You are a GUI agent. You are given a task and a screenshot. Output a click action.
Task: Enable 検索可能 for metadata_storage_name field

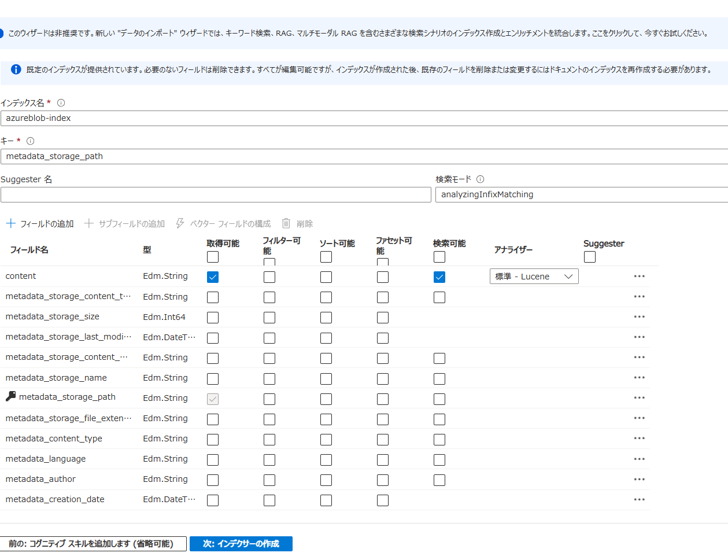click(x=439, y=379)
